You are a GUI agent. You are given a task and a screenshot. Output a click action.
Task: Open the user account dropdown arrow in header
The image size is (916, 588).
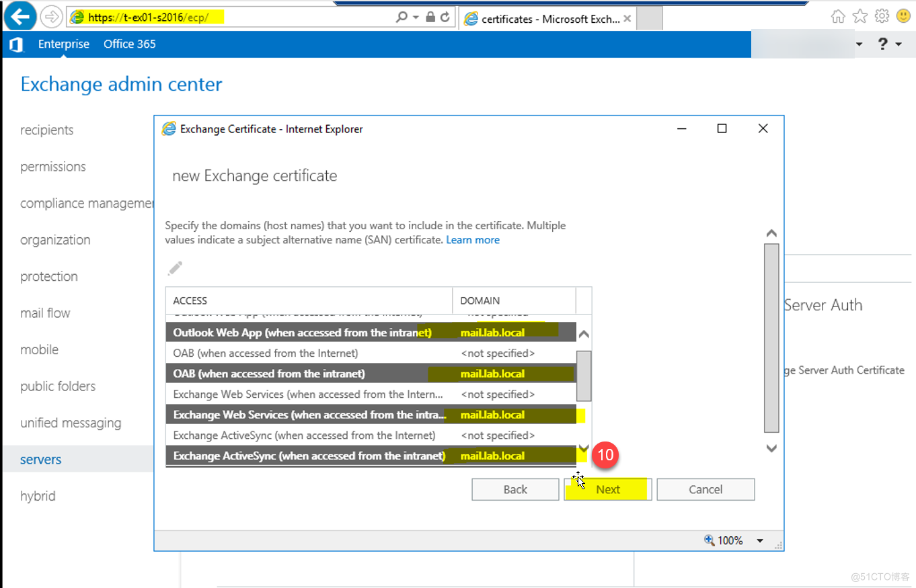point(859,44)
